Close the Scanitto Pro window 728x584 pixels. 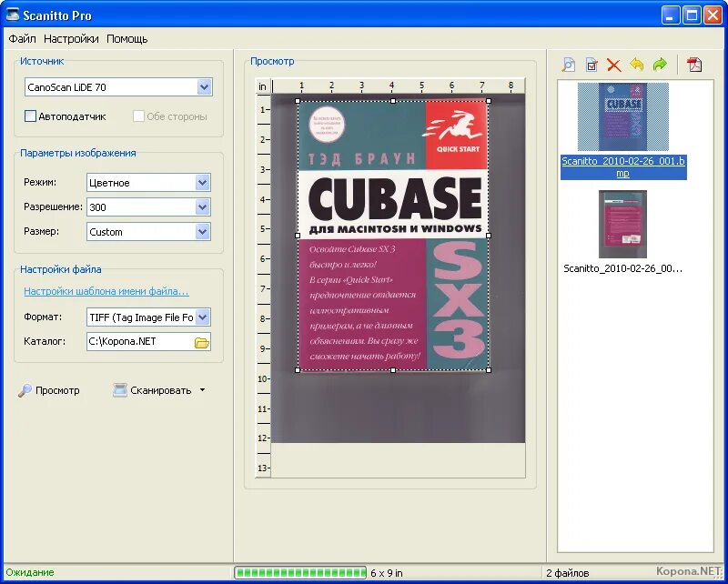(713, 15)
